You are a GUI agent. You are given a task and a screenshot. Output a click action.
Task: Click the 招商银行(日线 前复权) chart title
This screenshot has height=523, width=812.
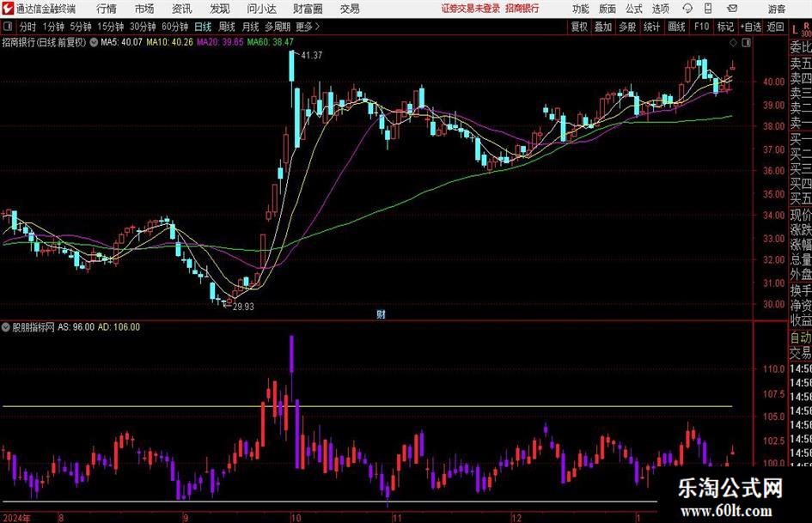click(x=44, y=42)
